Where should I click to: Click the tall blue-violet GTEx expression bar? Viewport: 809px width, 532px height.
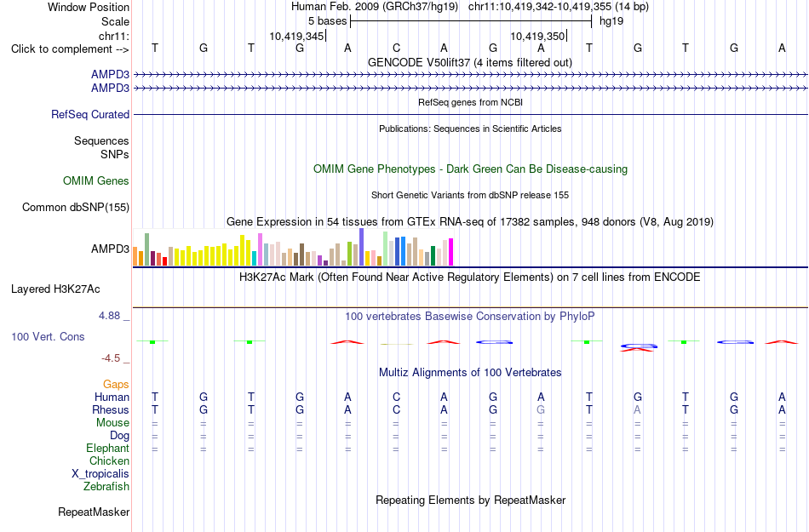pyautogui.click(x=362, y=247)
